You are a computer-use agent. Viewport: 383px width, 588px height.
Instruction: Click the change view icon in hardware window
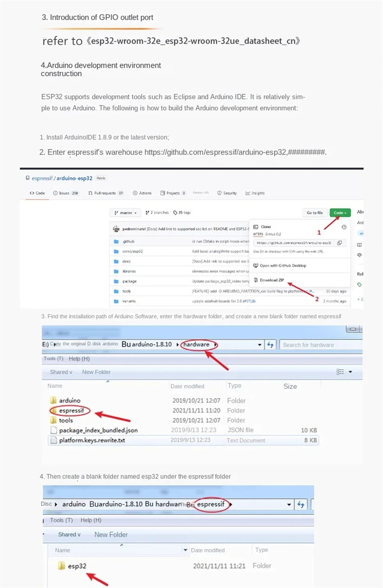click(340, 372)
